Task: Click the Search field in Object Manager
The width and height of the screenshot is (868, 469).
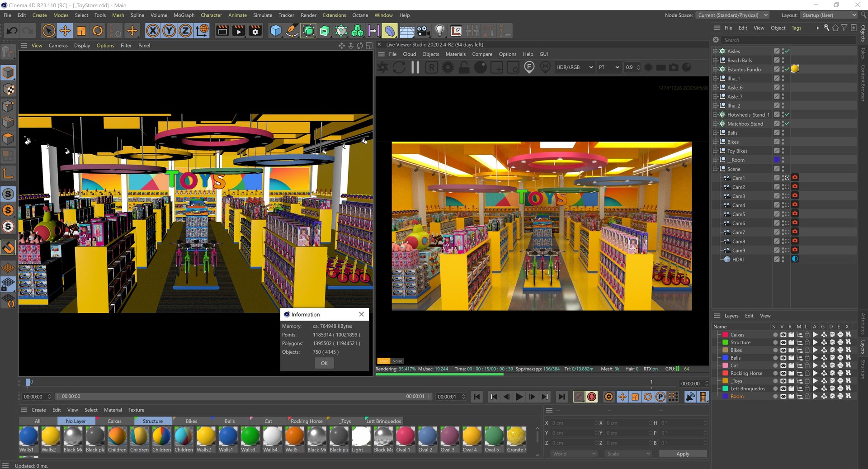Action: (x=788, y=40)
